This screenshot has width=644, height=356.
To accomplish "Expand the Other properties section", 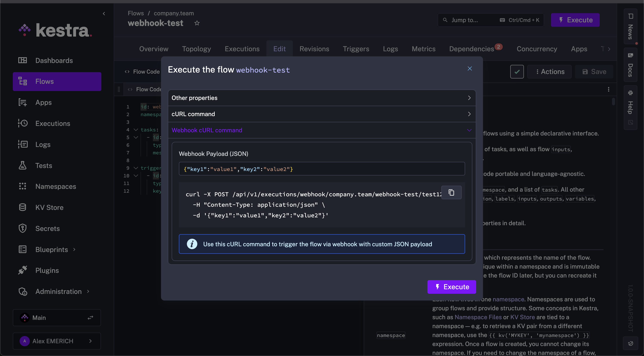I will tap(322, 98).
